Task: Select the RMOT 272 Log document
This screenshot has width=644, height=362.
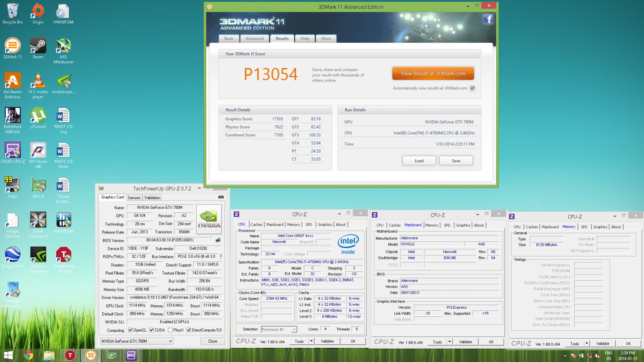Action: (x=63, y=121)
